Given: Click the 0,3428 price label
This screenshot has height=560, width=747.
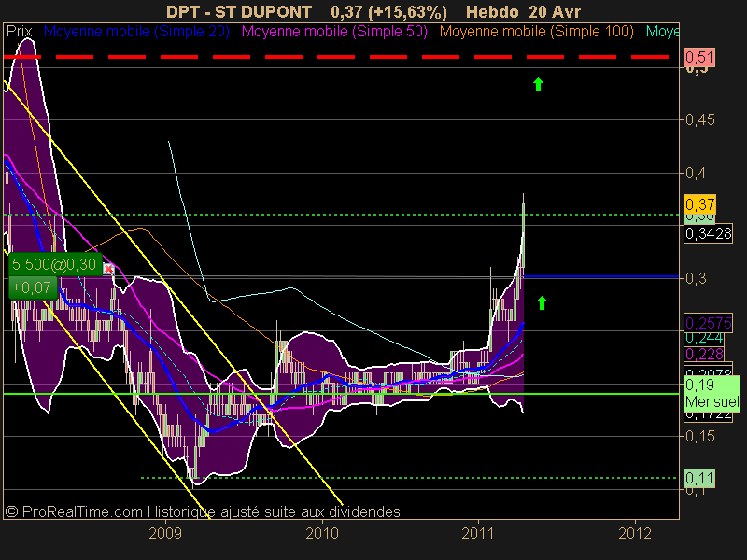Looking at the screenshot, I should pyautogui.click(x=708, y=233).
